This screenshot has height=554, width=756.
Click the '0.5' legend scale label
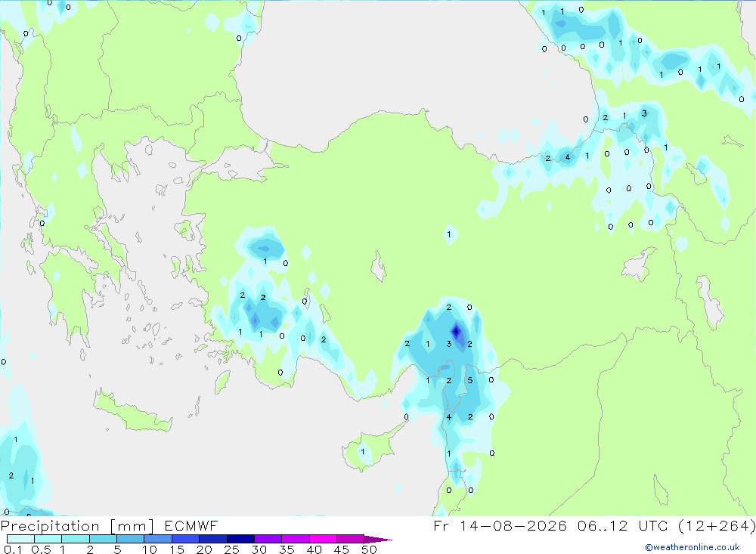[x=41, y=549]
